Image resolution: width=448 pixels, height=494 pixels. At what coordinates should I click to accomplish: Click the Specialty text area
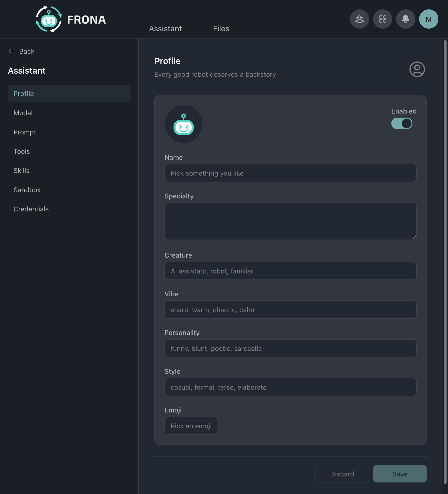(290, 221)
